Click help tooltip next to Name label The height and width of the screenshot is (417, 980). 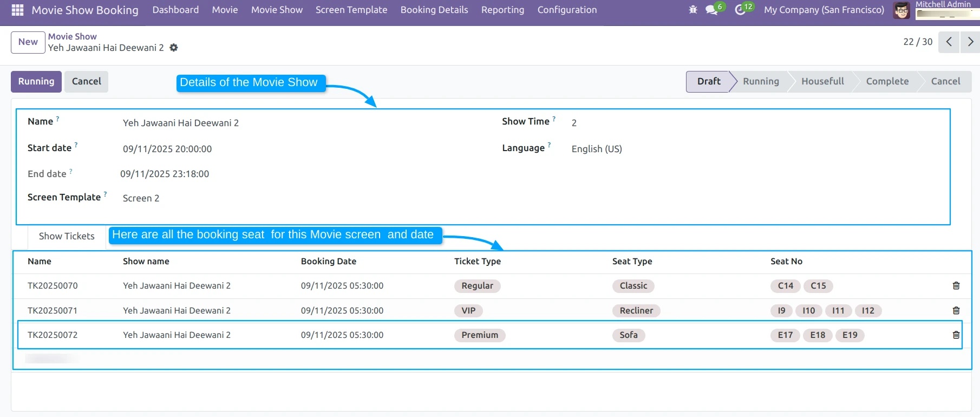(x=57, y=119)
